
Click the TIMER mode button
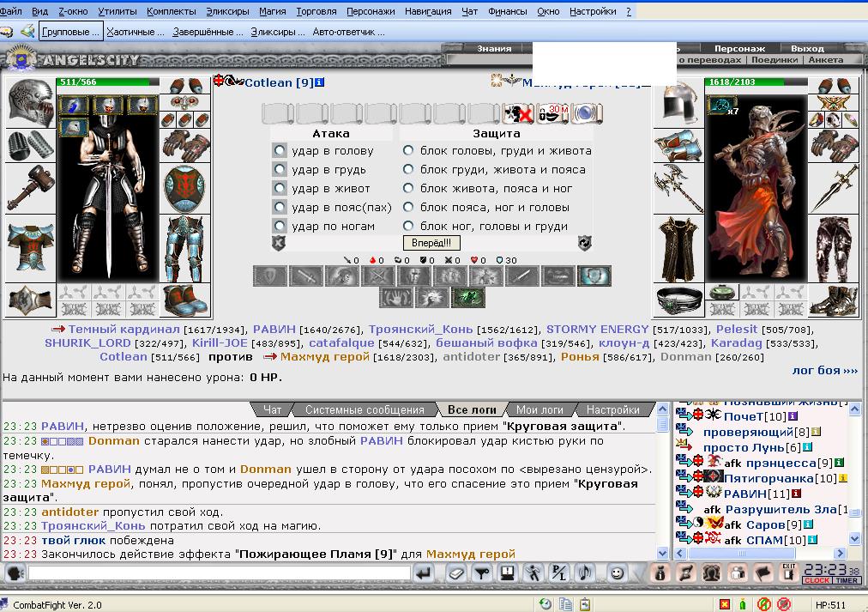(x=847, y=580)
